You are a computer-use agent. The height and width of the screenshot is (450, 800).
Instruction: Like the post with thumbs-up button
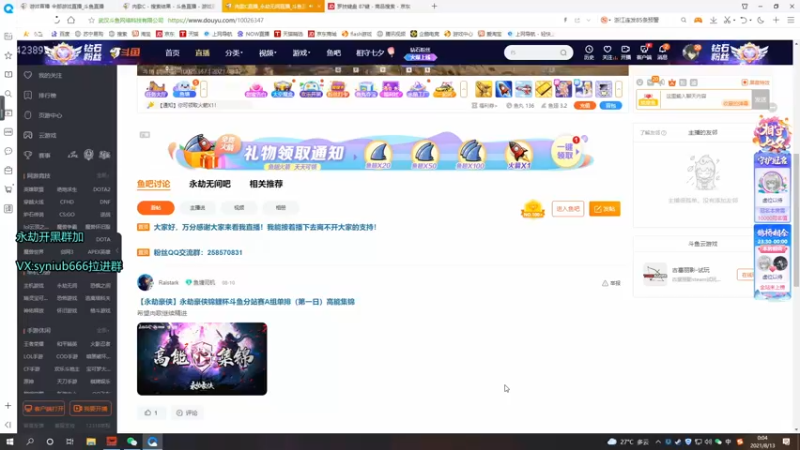pos(151,413)
